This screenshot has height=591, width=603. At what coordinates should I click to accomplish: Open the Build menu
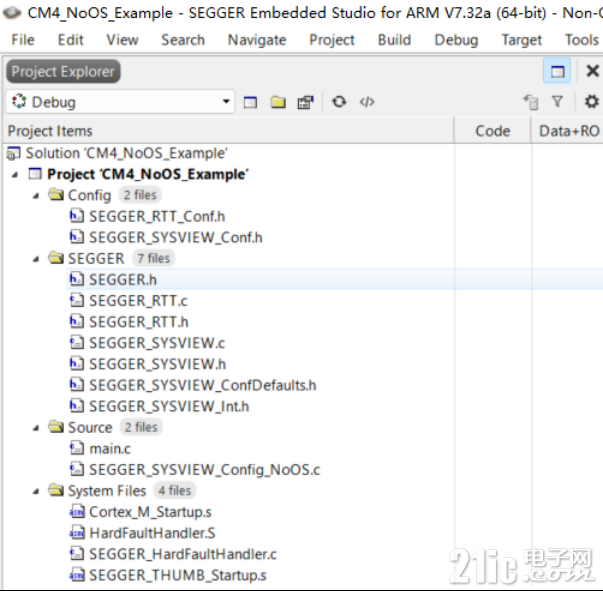click(395, 40)
